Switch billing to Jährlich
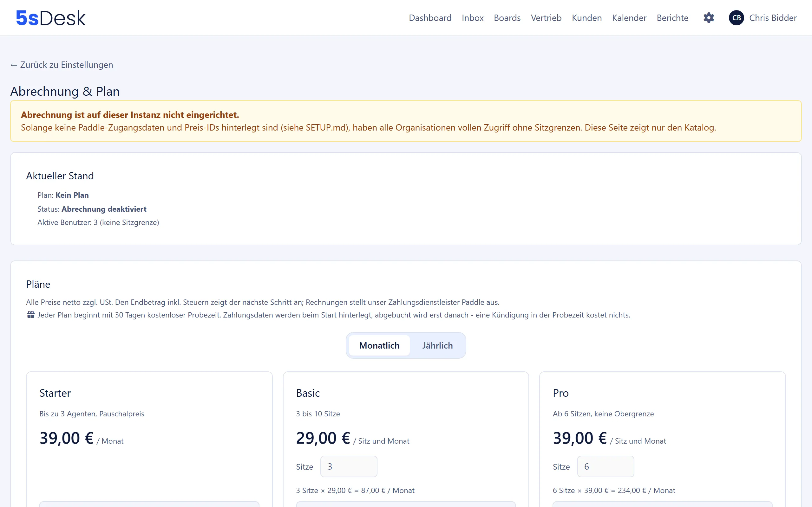Viewport: 812px width, 507px height. [437, 345]
